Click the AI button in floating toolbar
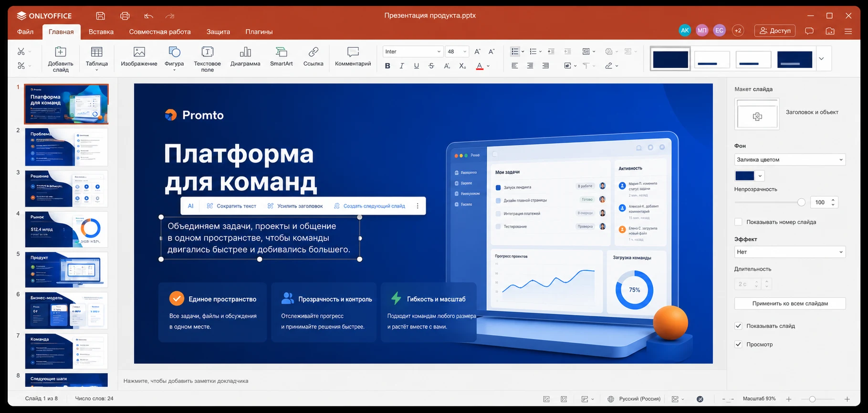This screenshot has width=868, height=413. click(x=190, y=206)
